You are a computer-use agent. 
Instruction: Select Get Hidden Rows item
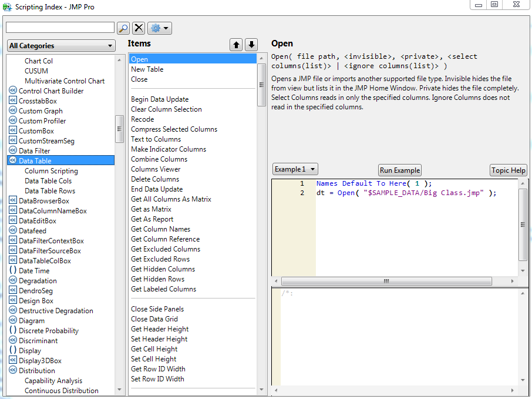(158, 279)
